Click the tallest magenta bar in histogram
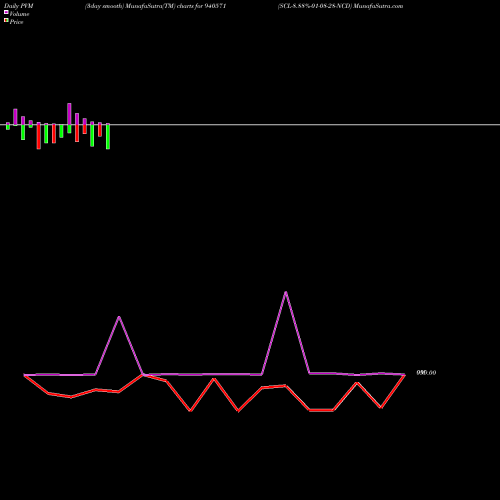The height and width of the screenshot is (500, 500). [69, 114]
